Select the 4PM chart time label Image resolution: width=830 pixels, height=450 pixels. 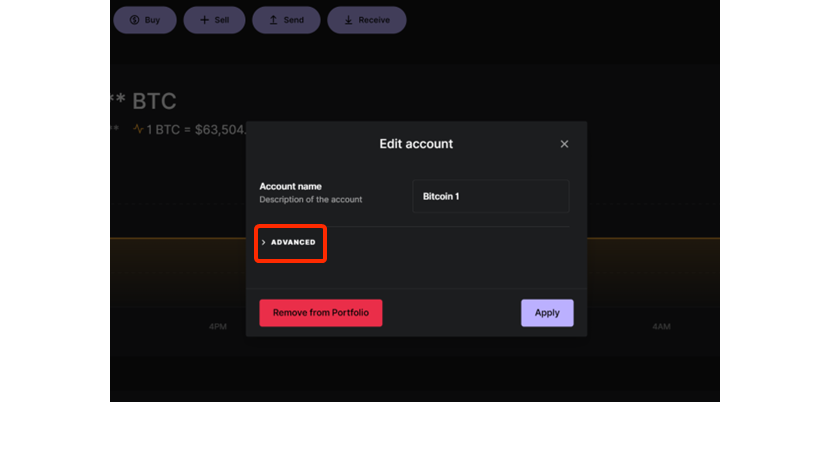click(218, 327)
